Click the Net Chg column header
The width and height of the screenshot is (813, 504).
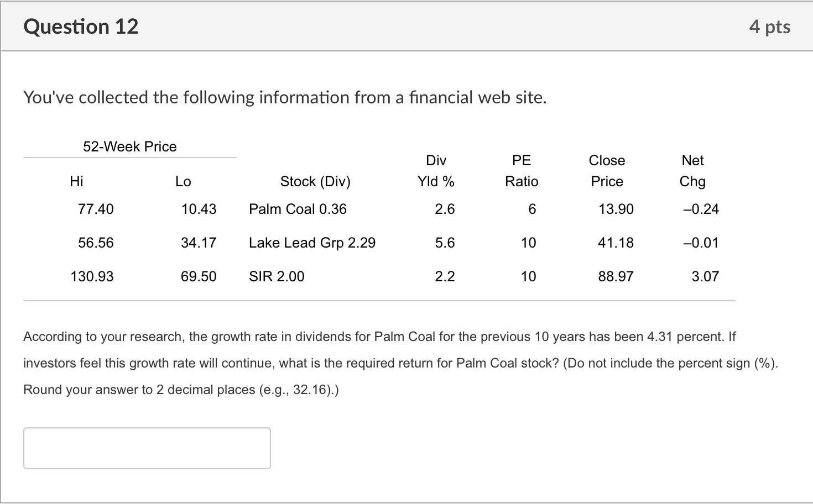[692, 171]
